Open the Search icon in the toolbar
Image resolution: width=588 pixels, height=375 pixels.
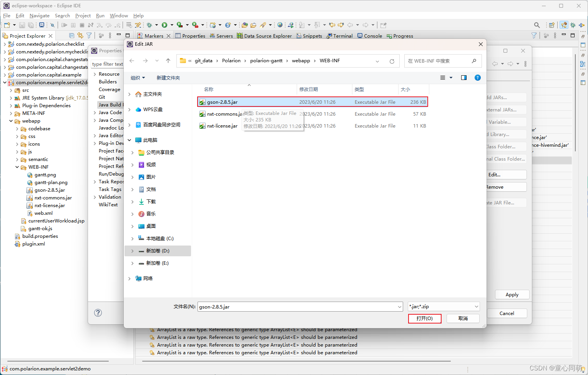pos(537,25)
